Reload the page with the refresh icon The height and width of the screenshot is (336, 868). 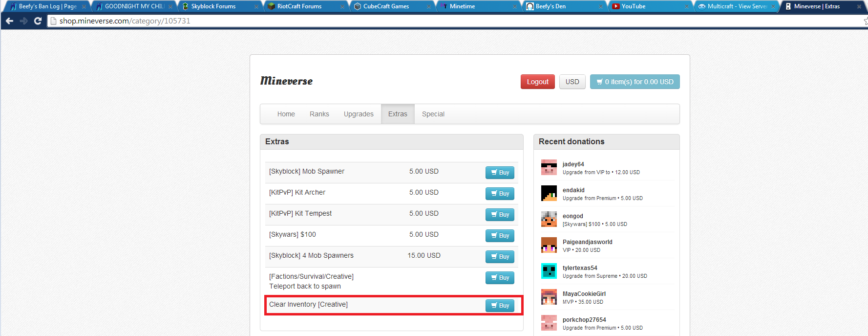[x=38, y=21]
